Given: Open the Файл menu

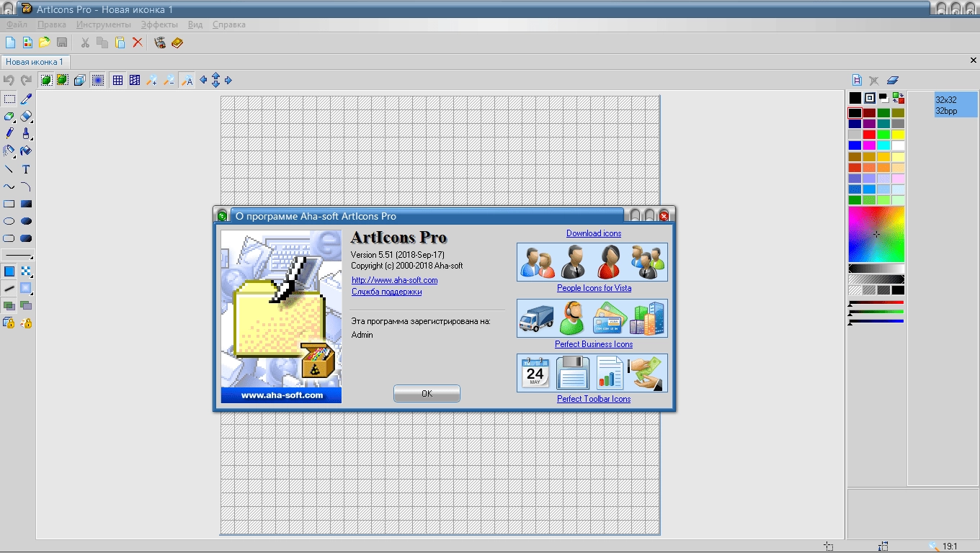Looking at the screenshot, I should click(x=17, y=24).
